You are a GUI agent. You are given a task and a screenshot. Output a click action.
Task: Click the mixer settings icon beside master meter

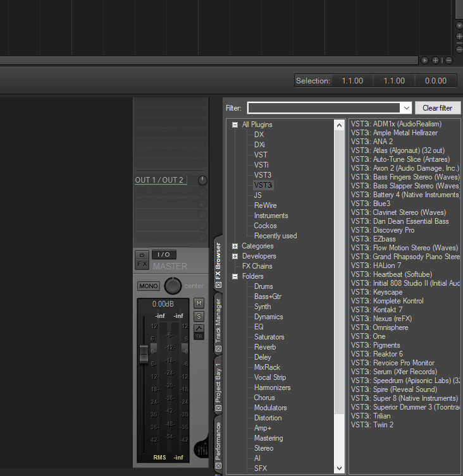[202, 449]
